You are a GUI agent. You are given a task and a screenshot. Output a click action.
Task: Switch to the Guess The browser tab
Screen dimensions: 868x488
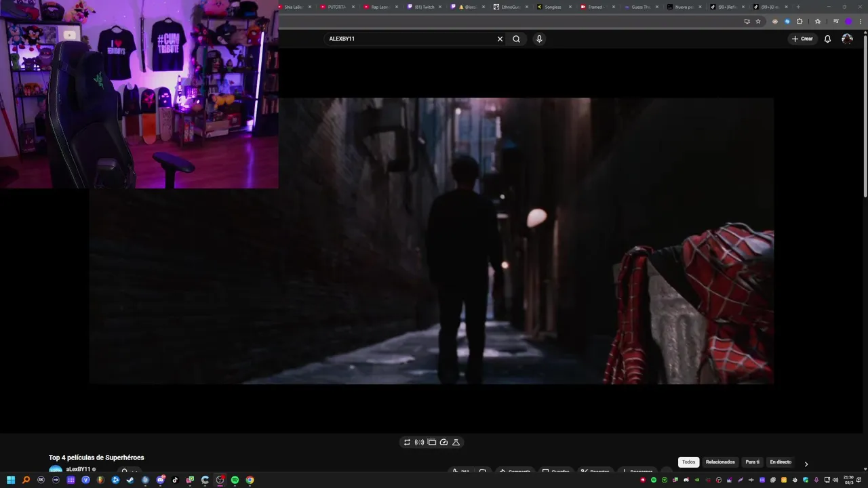[x=639, y=7]
